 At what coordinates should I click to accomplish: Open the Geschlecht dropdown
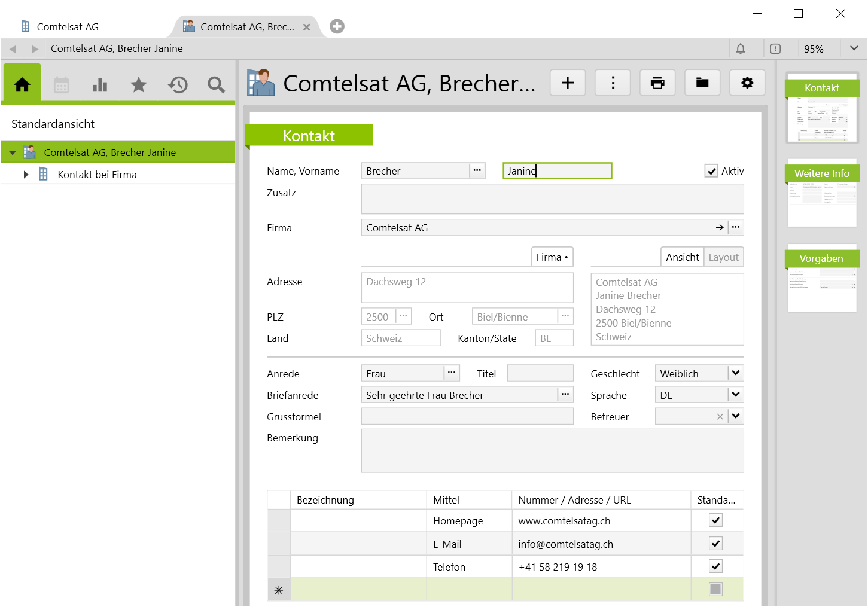pyautogui.click(x=736, y=373)
